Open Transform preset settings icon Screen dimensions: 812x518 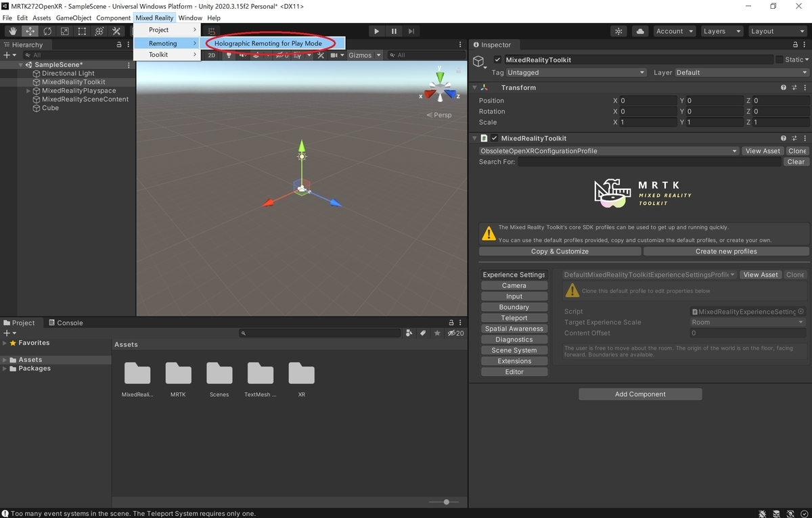point(794,87)
